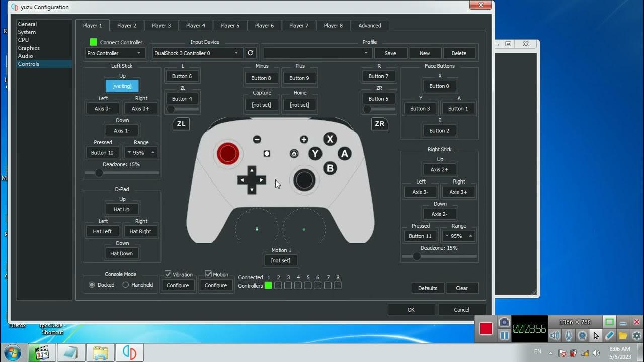Increase Left Stick range value
Screen dimensions: 644x362
click(153, 152)
